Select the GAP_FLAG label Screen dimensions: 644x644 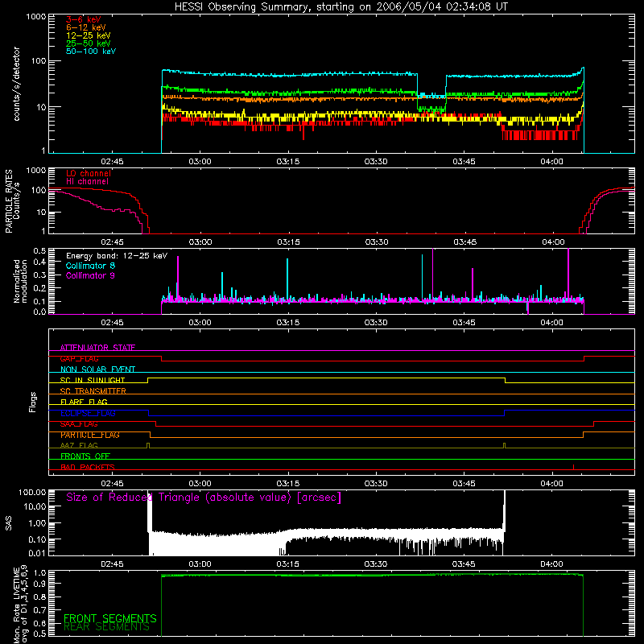[79, 358]
